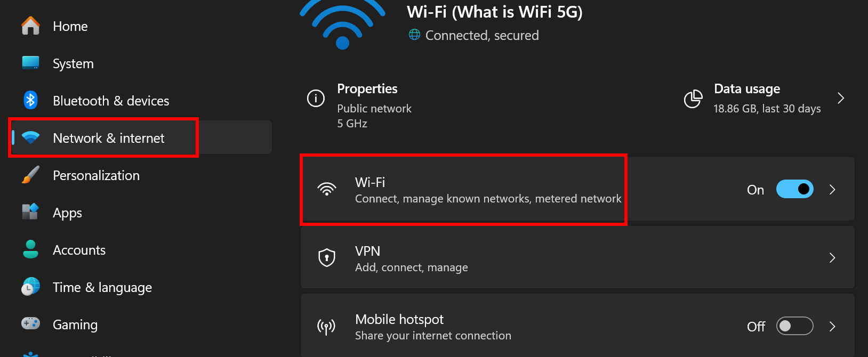868x357 pixels.
Task: Open VPN settings via its chevron
Action: [832, 258]
